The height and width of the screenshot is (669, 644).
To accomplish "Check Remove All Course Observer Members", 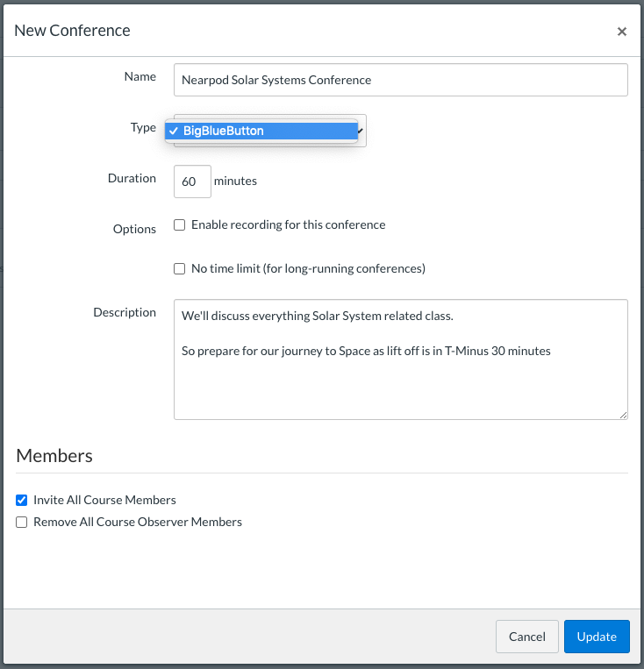I will click(x=22, y=522).
